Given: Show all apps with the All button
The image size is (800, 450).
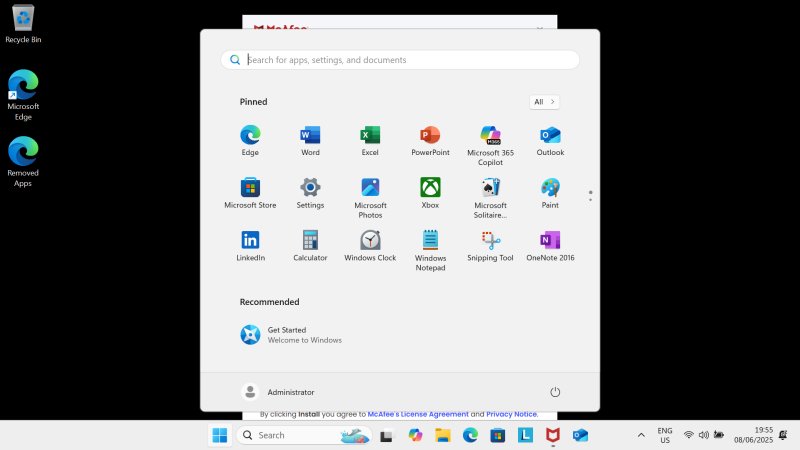Looking at the screenshot, I should tap(544, 102).
